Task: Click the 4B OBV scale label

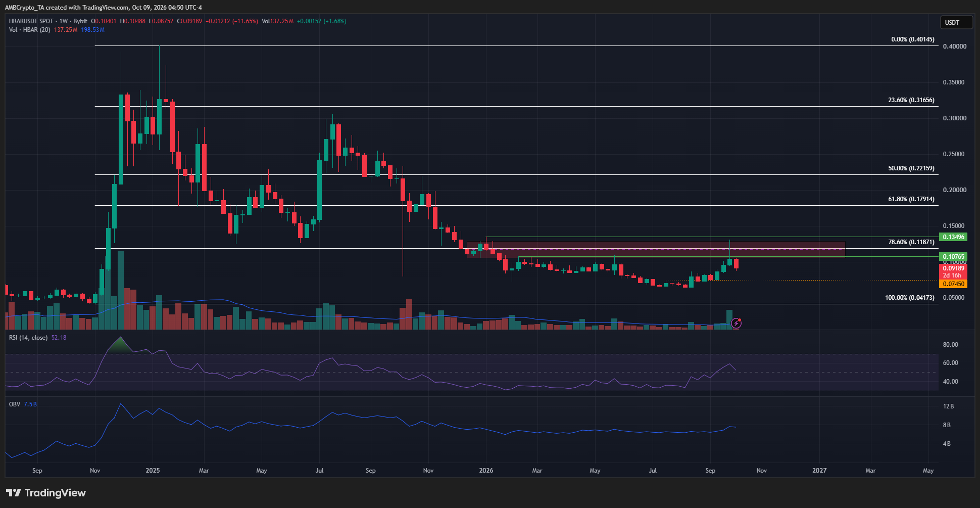Action: (947, 444)
